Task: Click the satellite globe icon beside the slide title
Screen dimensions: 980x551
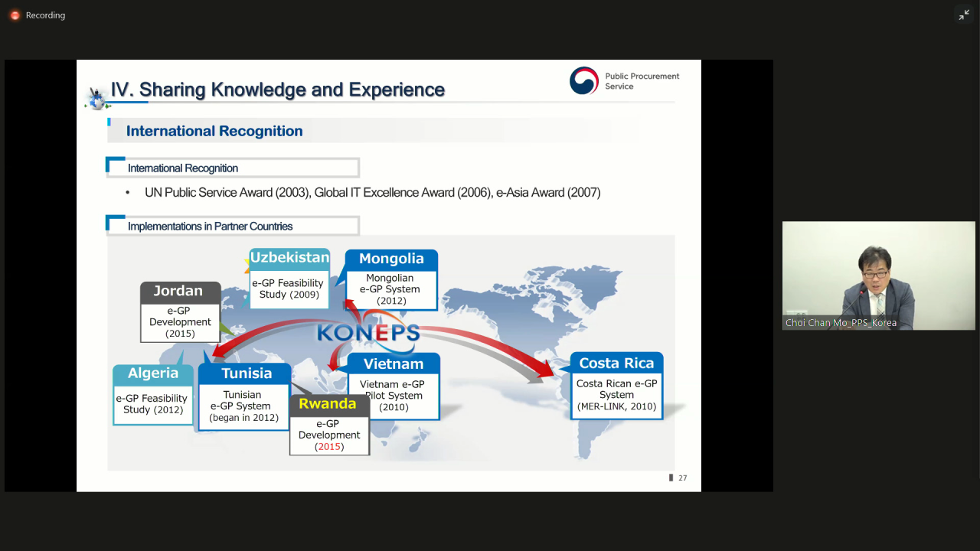Action: pos(96,97)
